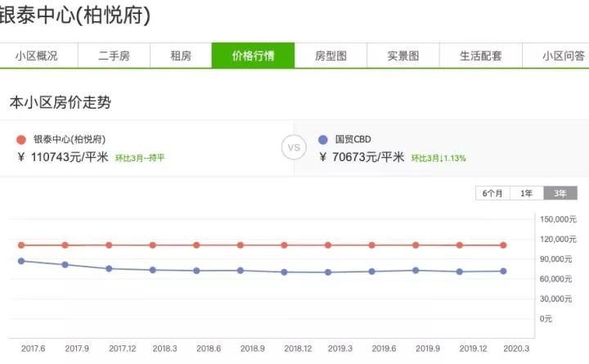589x364 pixels.
Task: Click the 本小区房价走势 heading
Action: tap(61, 102)
